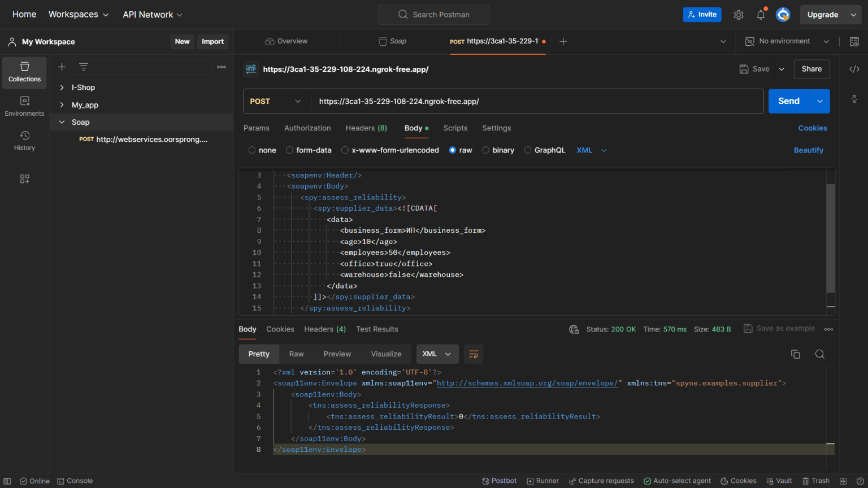The image size is (868, 488).
Task: Open the notifications bell
Action: 761,15
